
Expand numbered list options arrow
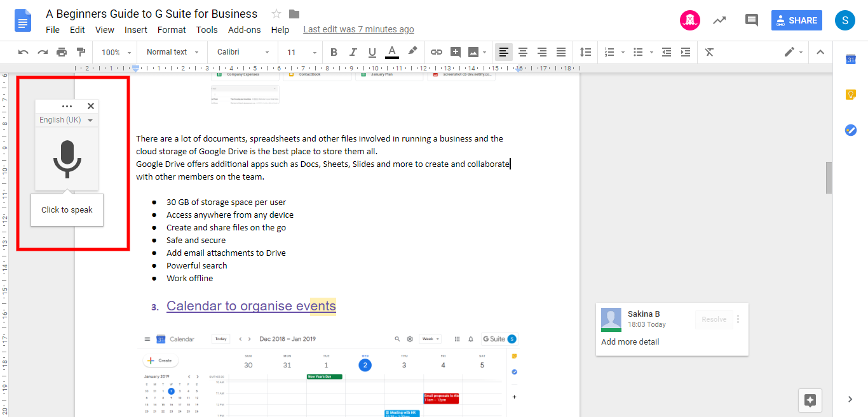623,52
